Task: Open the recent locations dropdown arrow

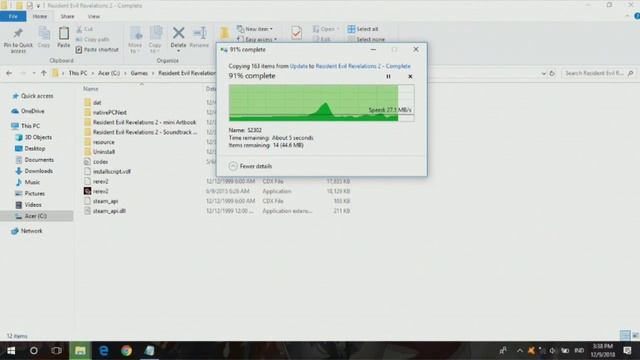Action: [x=33, y=73]
